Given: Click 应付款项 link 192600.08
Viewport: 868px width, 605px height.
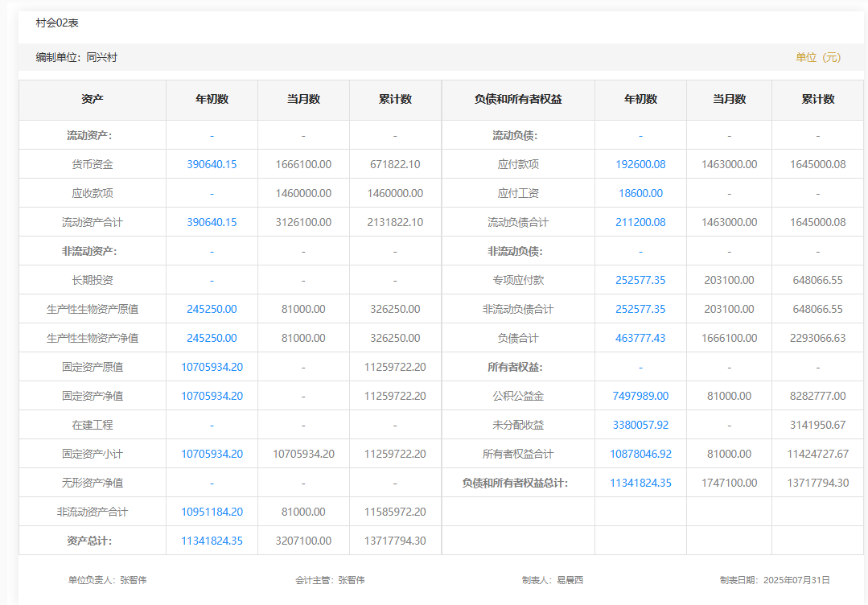Looking at the screenshot, I should (x=640, y=164).
